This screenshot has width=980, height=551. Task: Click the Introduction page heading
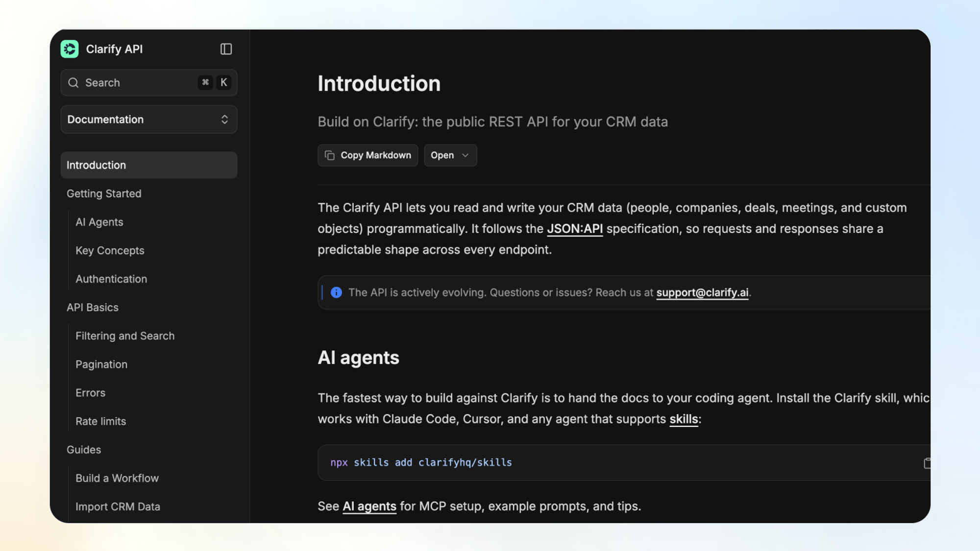point(379,83)
